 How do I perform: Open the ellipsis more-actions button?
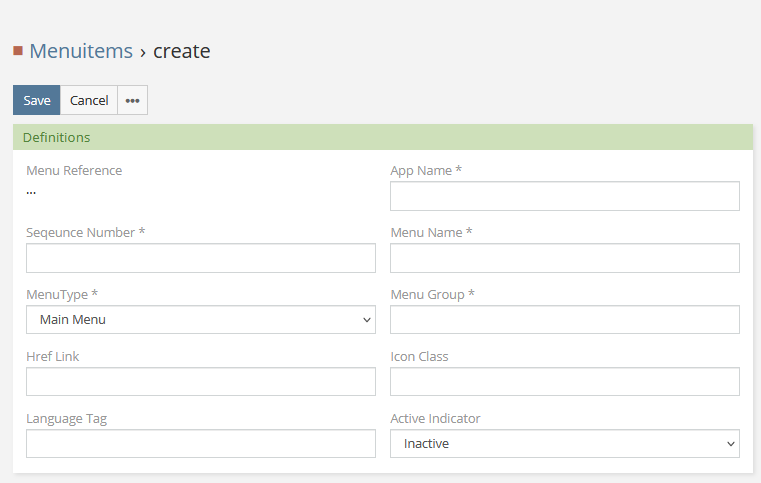tap(132, 100)
